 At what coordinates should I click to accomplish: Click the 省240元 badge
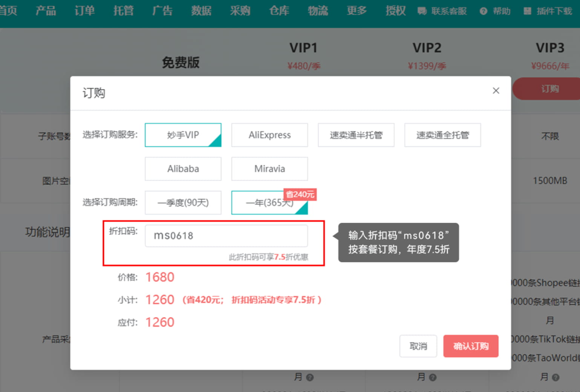click(x=300, y=194)
